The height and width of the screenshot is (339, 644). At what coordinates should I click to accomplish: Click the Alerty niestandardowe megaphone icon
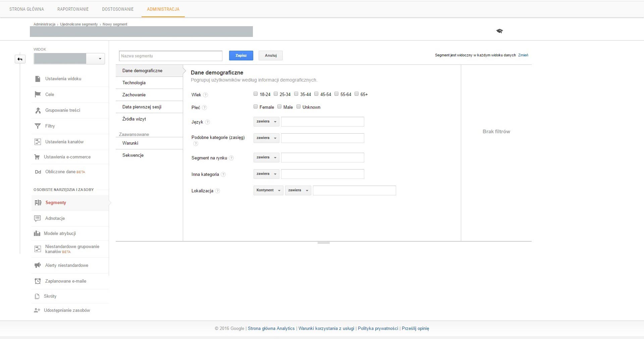pyautogui.click(x=38, y=265)
